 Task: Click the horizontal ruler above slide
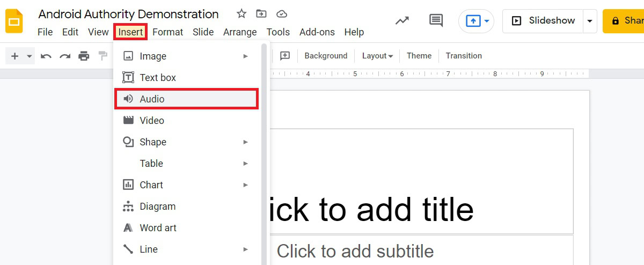(x=428, y=73)
